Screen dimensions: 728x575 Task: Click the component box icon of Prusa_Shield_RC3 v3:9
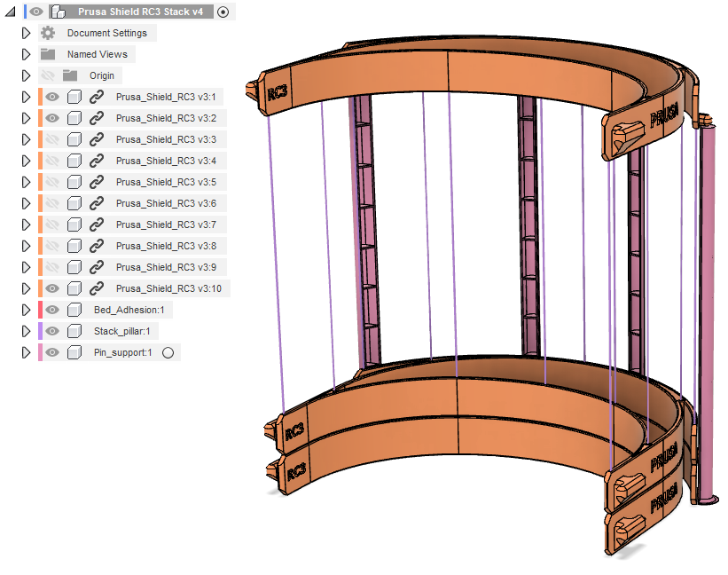(x=74, y=267)
